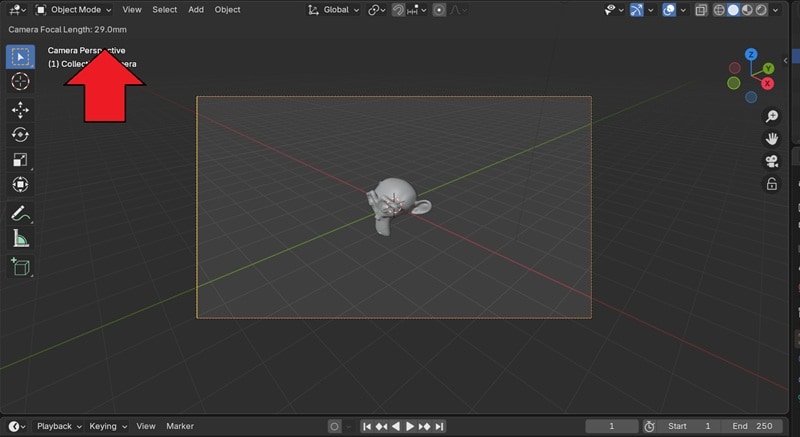Screen dimensions: 800x437
Task: Open the timeline View menu
Action: click(x=145, y=426)
